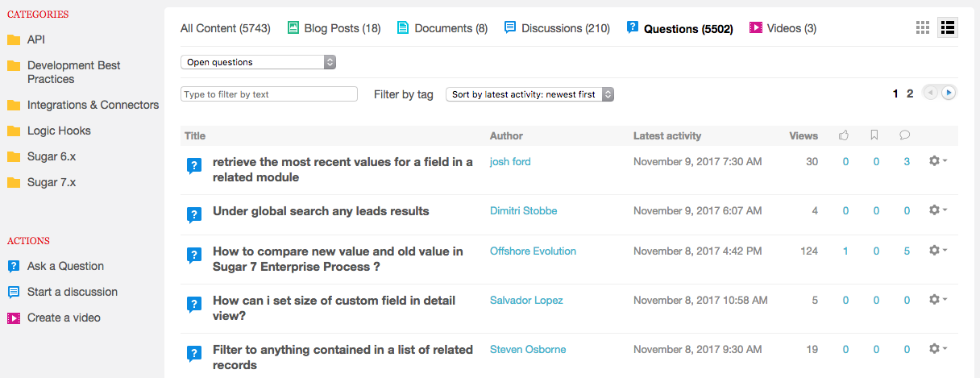
Task: Open gear menu for Dimitri Stobbe's question
Action: pos(937,210)
